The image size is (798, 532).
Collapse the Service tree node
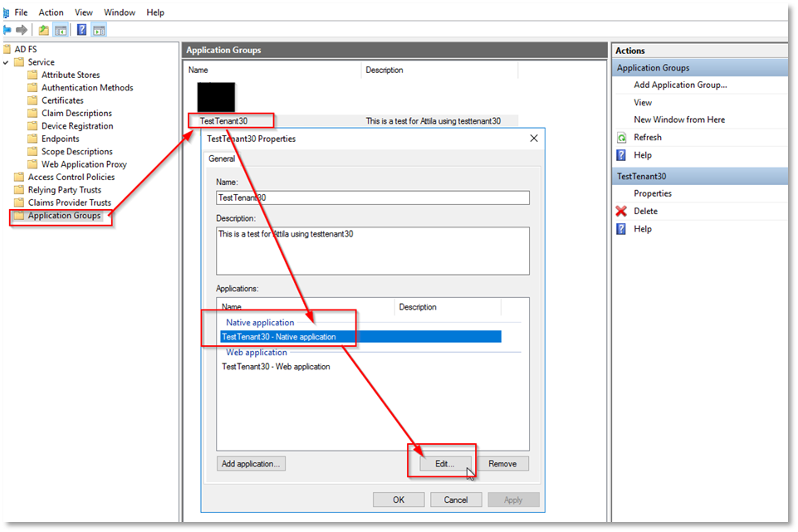pos(6,62)
